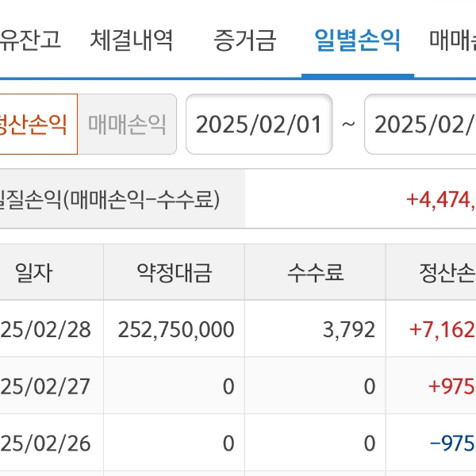Click the 약정대금 column header
476x476 pixels.
pyautogui.click(x=175, y=274)
